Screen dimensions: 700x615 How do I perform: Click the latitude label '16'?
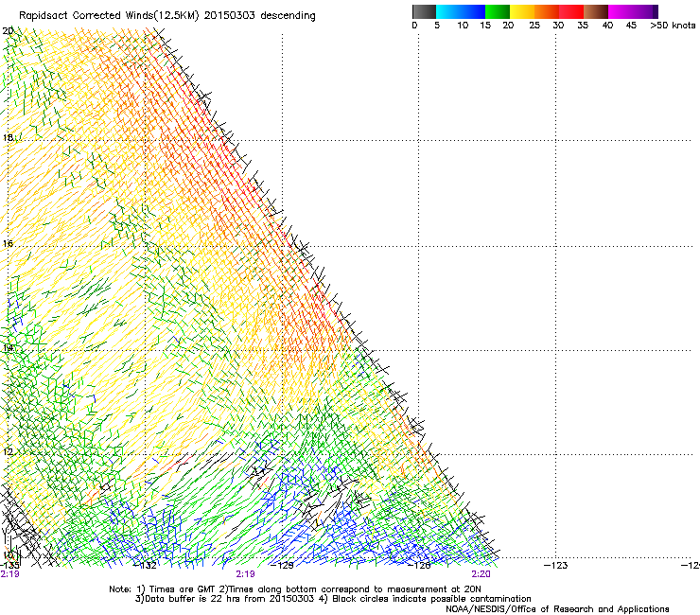click(x=8, y=244)
